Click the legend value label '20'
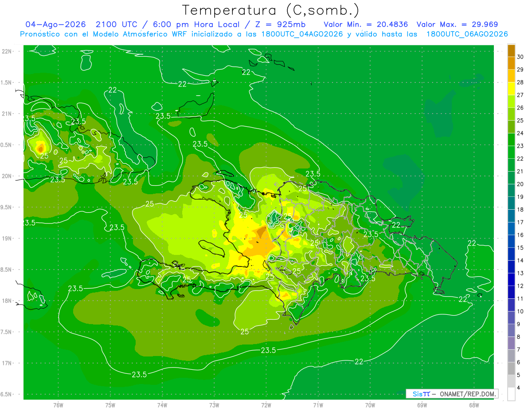 pyautogui.click(x=520, y=184)
